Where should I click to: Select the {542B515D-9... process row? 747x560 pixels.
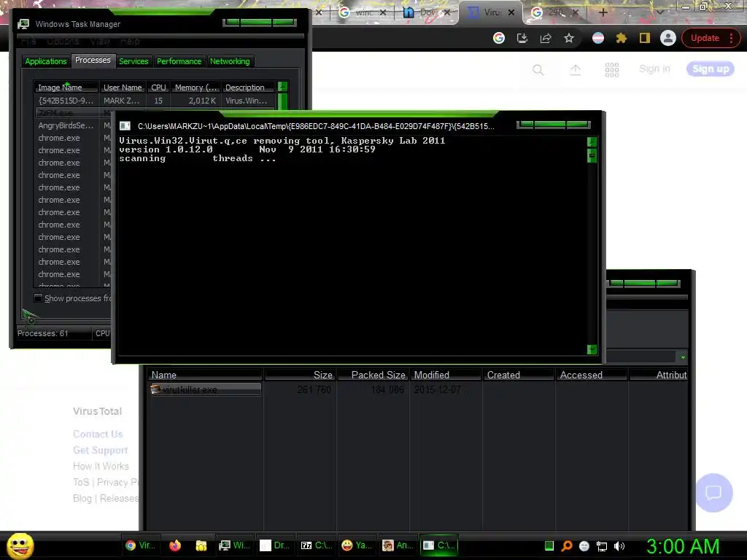155,101
